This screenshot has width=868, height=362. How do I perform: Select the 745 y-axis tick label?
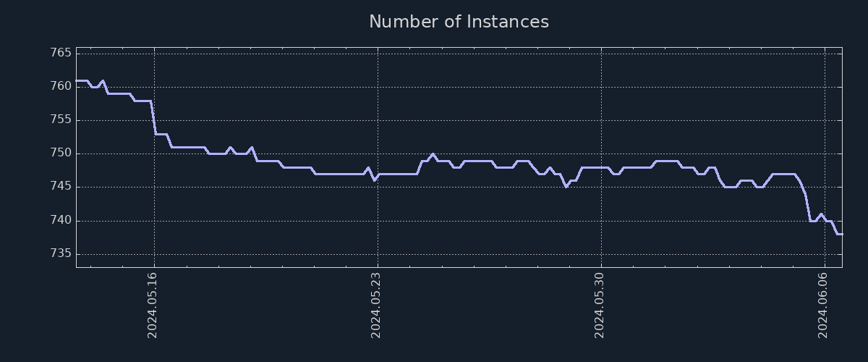61,187
